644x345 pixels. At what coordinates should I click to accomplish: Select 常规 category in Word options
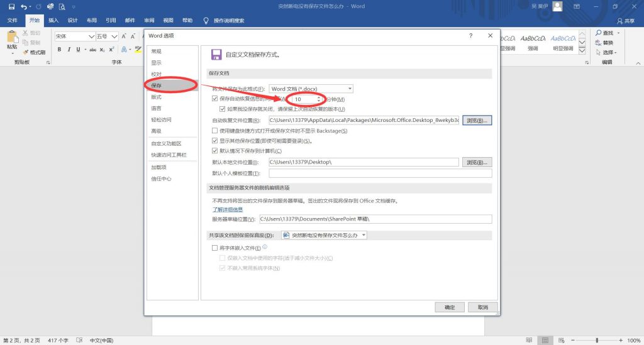click(x=172, y=52)
